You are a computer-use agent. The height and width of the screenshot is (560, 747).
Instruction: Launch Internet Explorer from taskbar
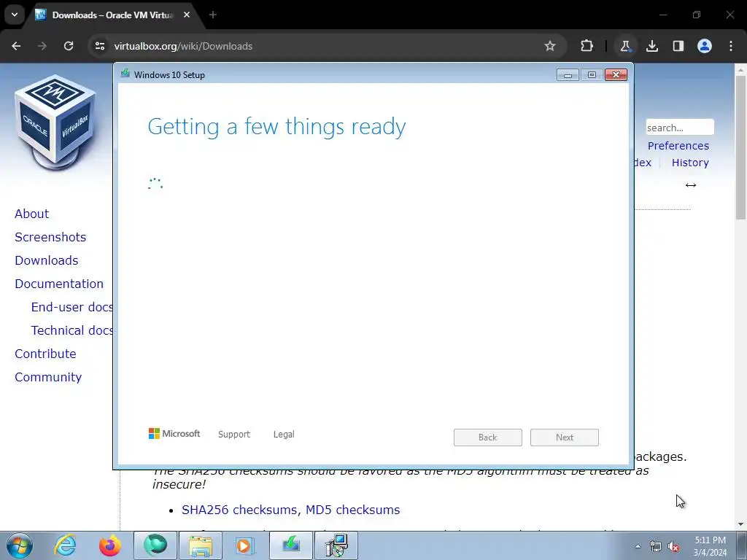click(65, 545)
